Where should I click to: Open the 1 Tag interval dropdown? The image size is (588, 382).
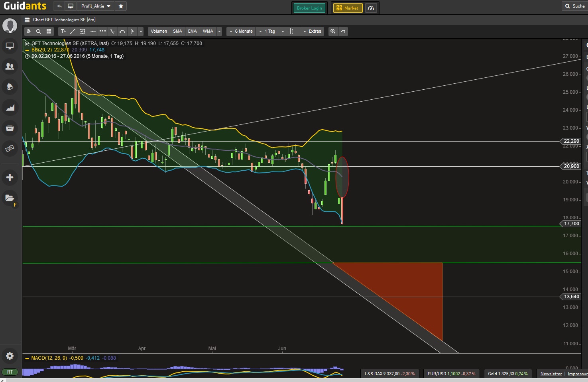267,31
